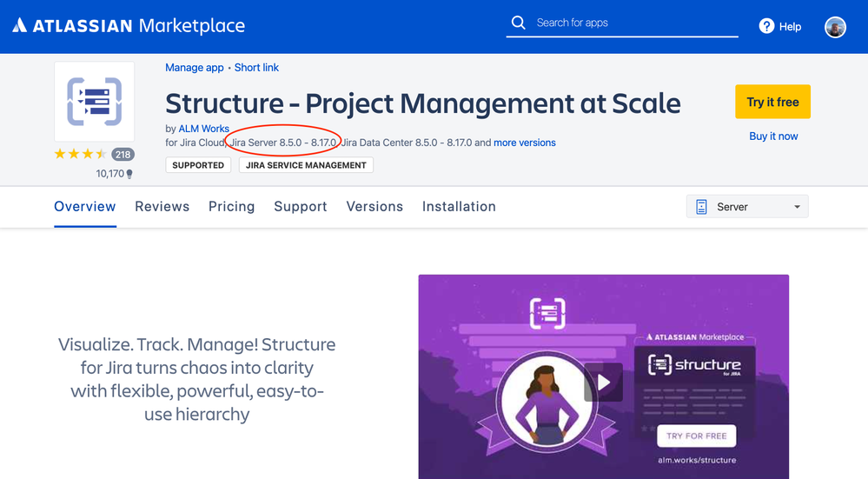Open the Support tab

pos(301,207)
